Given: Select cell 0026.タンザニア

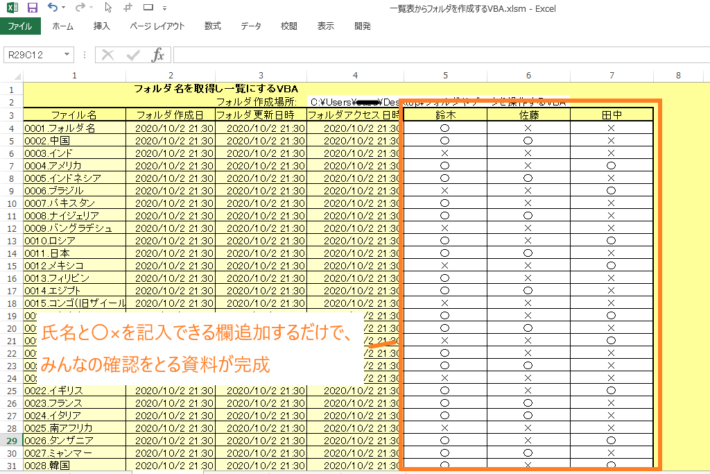Looking at the screenshot, I should [x=74, y=440].
